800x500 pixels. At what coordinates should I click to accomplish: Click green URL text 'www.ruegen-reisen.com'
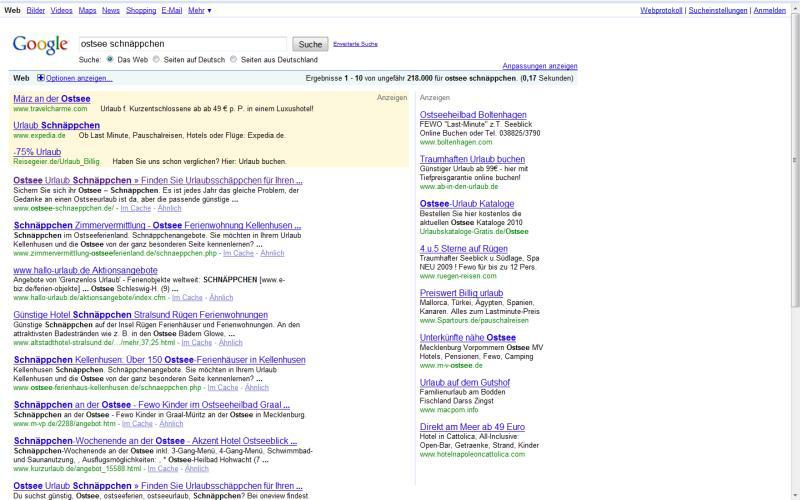coord(458,276)
